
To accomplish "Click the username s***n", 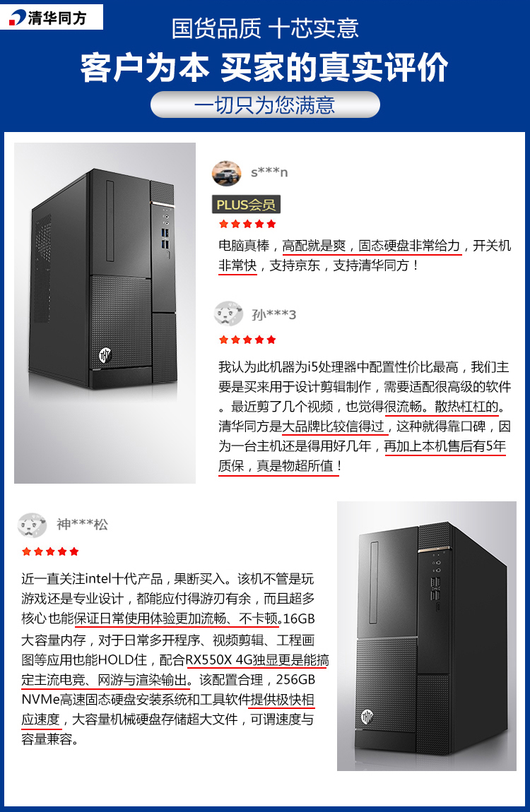I will click(269, 172).
